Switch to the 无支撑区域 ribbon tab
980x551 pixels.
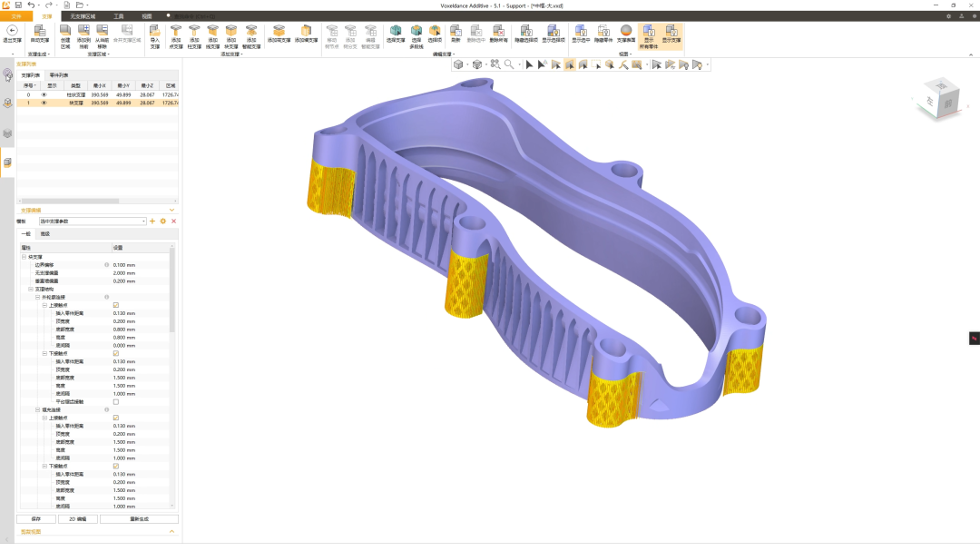[x=83, y=16]
